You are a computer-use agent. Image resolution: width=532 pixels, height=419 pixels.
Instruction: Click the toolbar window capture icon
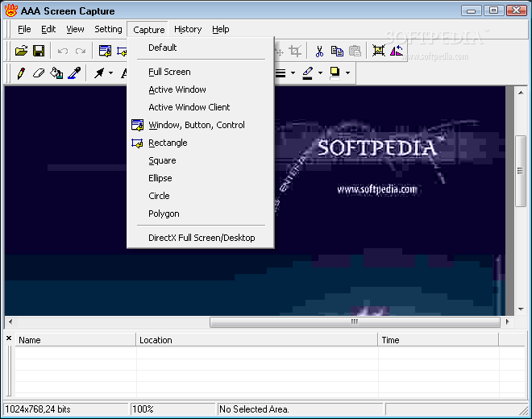(105, 51)
